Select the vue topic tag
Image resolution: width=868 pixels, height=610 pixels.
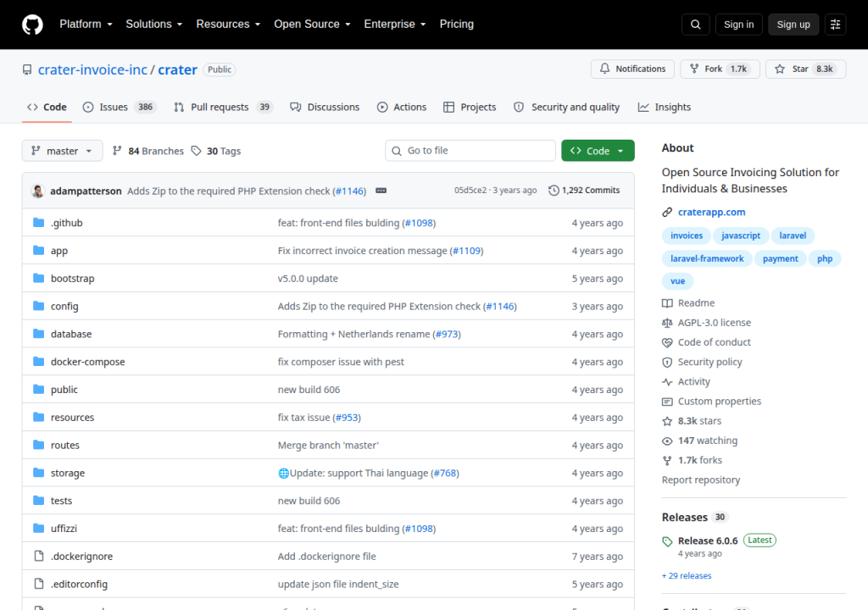677,281
